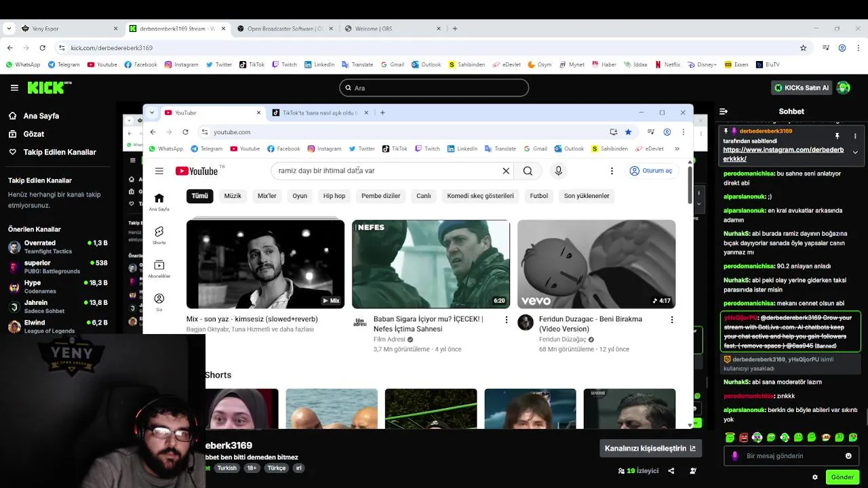
Task: Open the pinned Instagram link
Action: click(x=783, y=155)
